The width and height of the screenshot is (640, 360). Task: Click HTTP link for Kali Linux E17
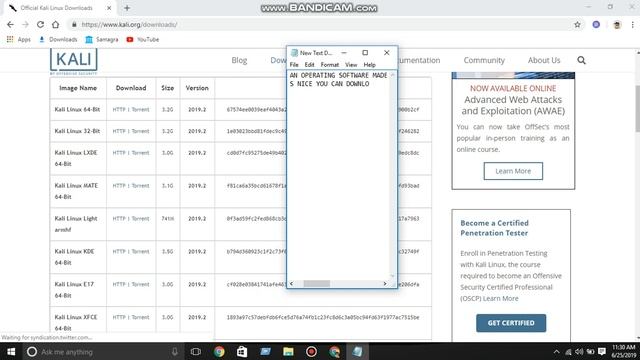(x=119, y=284)
